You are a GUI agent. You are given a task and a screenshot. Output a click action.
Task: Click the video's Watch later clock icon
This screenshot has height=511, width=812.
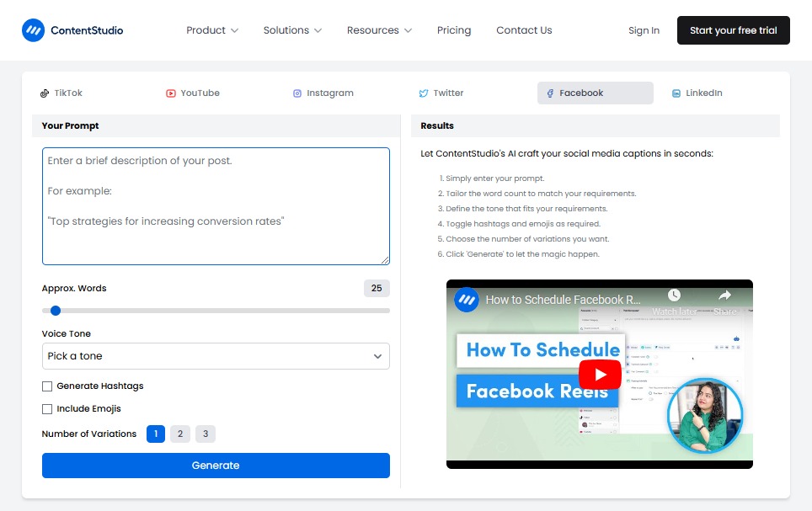coord(674,295)
